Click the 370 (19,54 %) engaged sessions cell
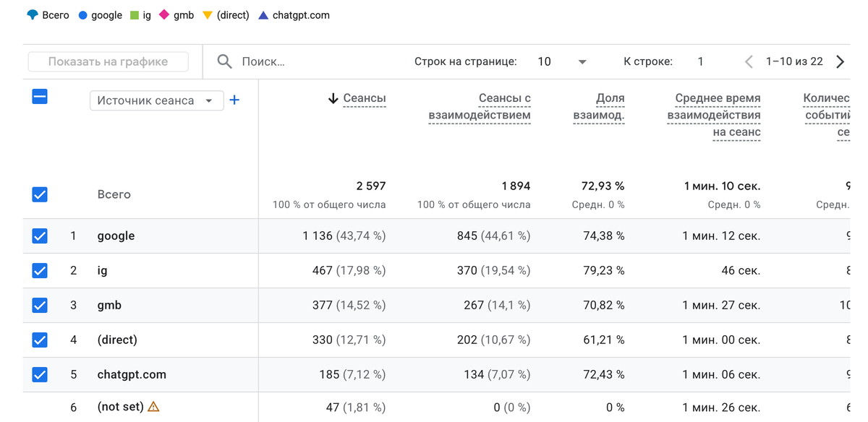The height and width of the screenshot is (422, 868). (493, 270)
